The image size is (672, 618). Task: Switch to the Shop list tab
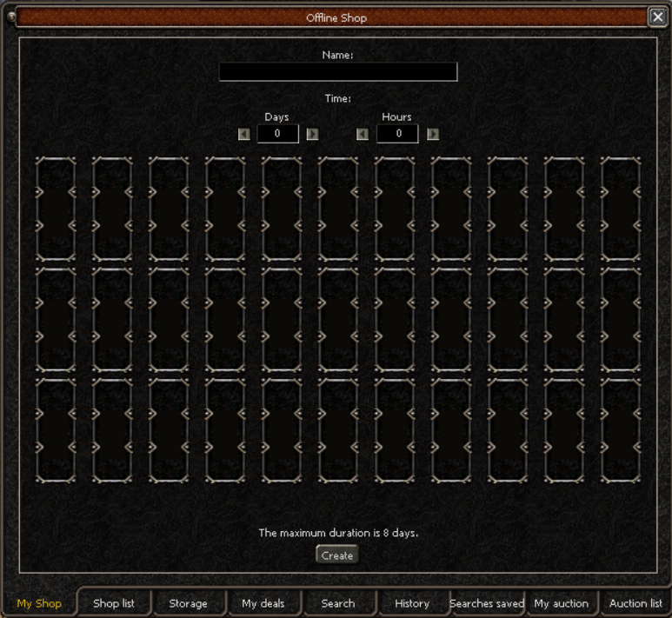[x=114, y=603]
